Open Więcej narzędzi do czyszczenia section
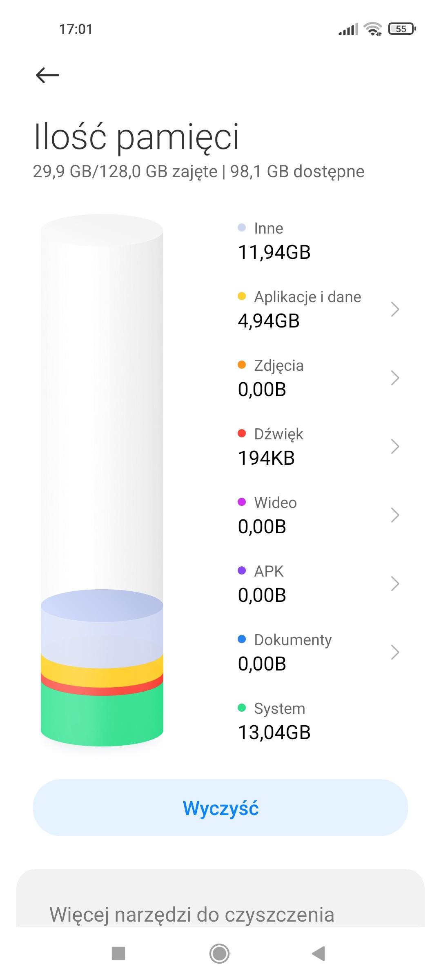441x980 pixels. [192, 915]
